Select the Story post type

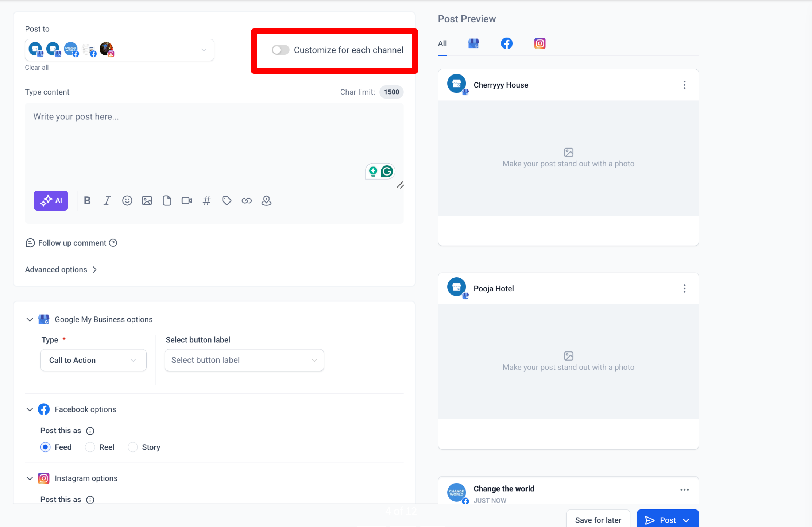point(133,447)
